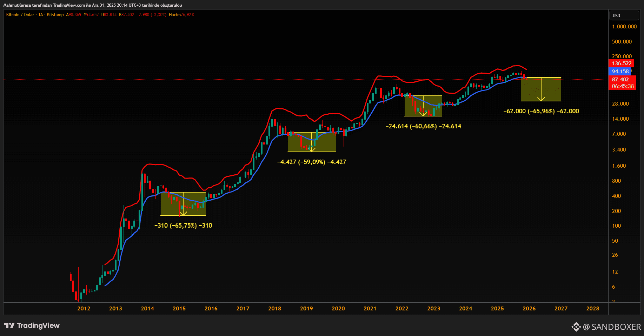Click the MahmutKarasa snapshot caption text
This screenshot has height=336, width=644.
coord(93,5)
